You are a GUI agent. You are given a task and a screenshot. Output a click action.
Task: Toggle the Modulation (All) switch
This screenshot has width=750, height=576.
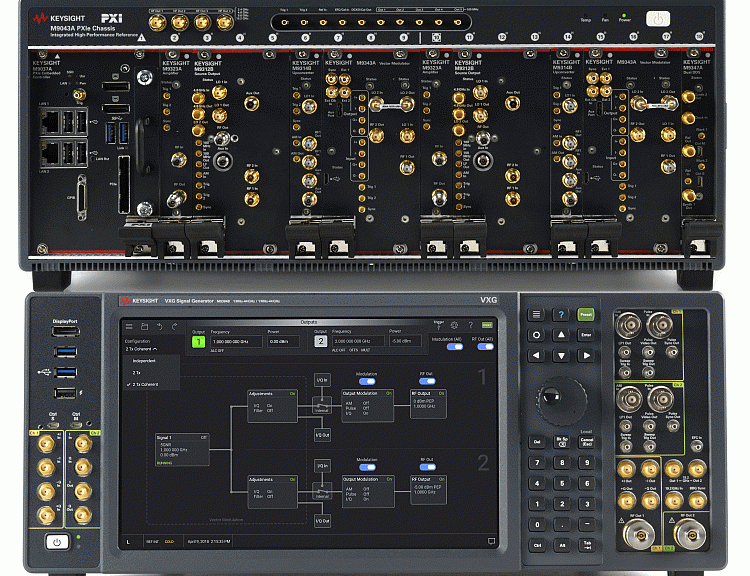pos(454,346)
